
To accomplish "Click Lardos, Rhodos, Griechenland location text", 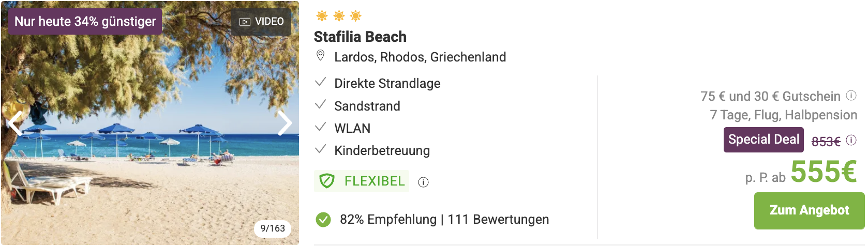I will coord(420,57).
